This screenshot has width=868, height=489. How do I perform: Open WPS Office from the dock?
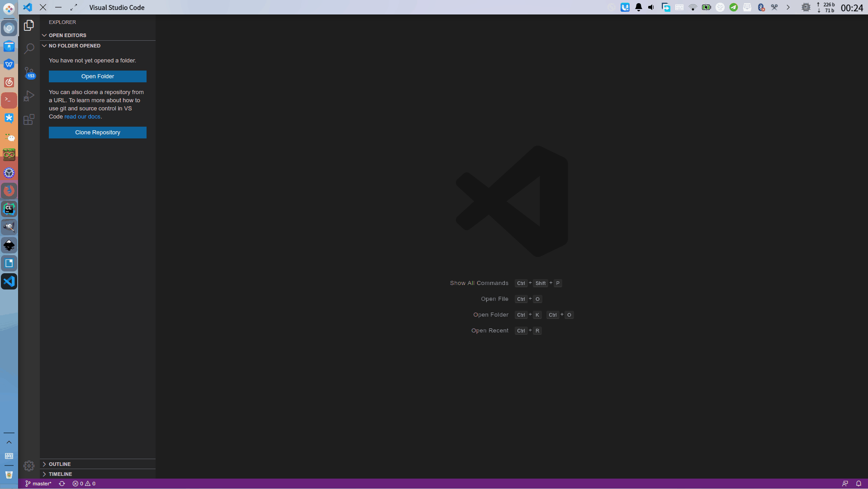(9, 64)
